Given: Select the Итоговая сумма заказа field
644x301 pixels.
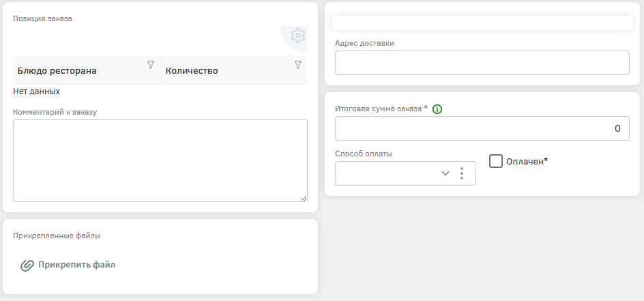Looking at the screenshot, I should [482, 128].
